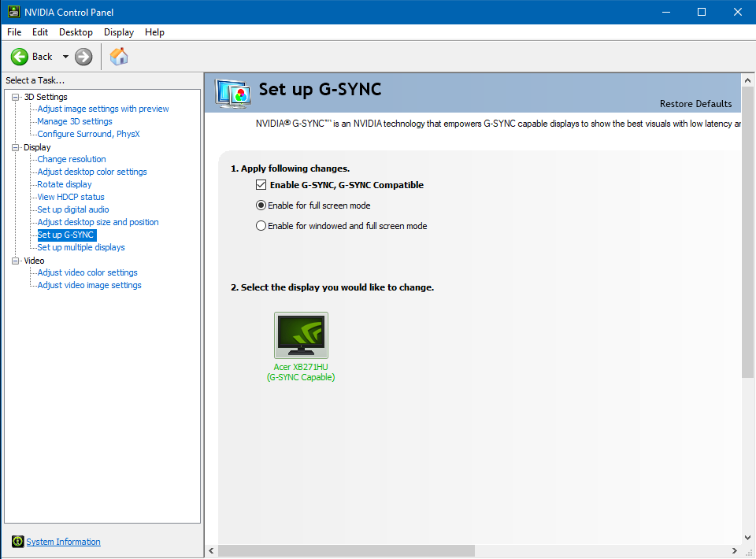Collapse the 3D Settings tree node
The width and height of the screenshot is (756, 559).
16,97
